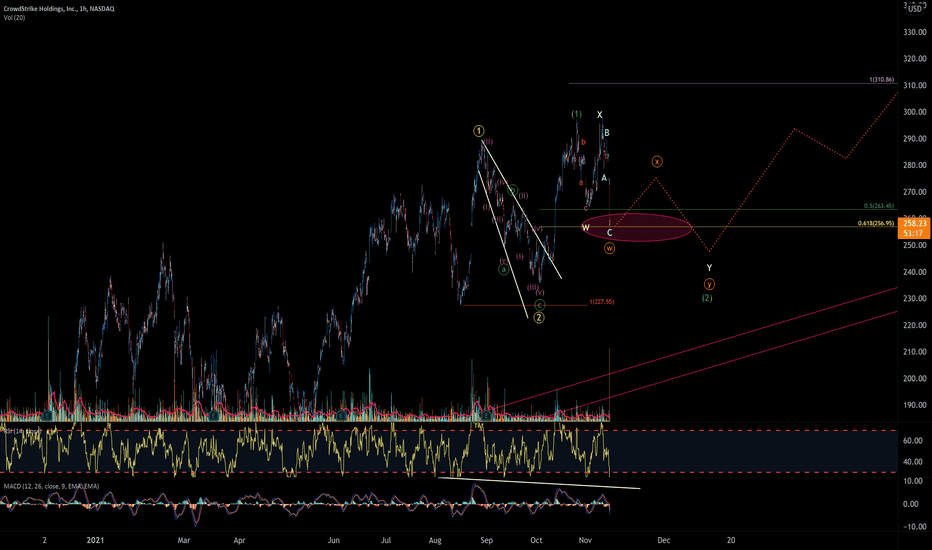Click the Nov time axis label

[585, 540]
